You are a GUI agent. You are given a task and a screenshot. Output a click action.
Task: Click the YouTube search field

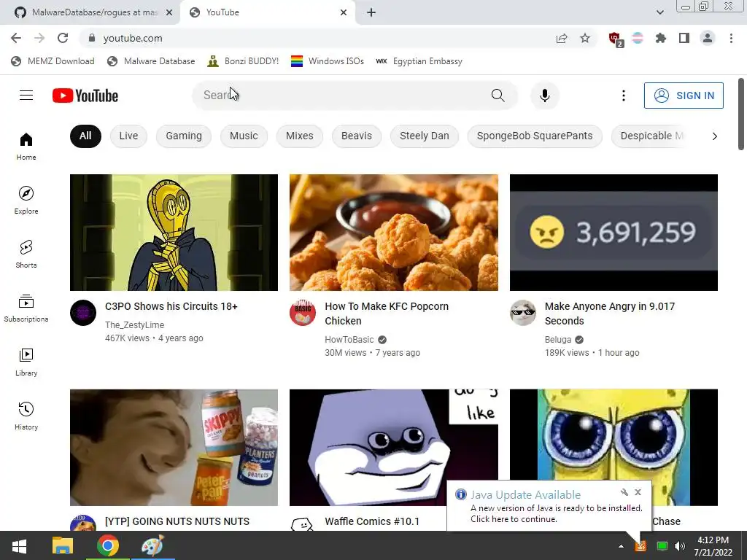coord(341,96)
